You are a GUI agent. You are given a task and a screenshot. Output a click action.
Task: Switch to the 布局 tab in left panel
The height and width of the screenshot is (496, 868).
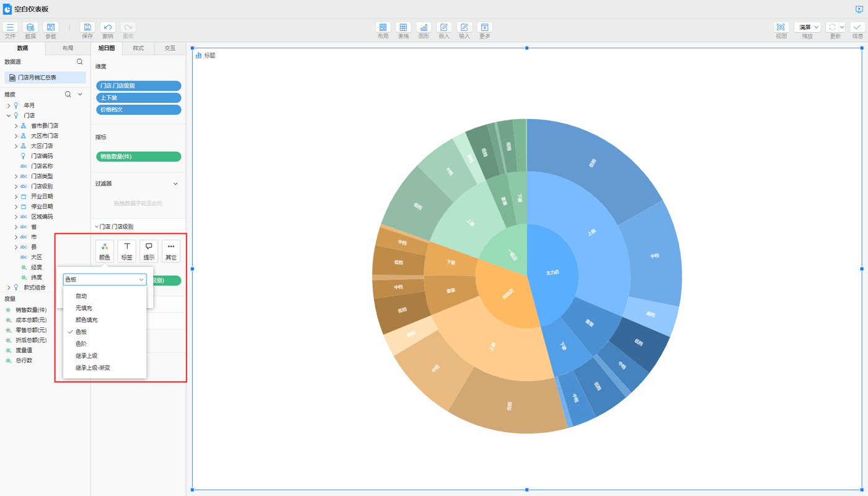pyautogui.click(x=68, y=48)
